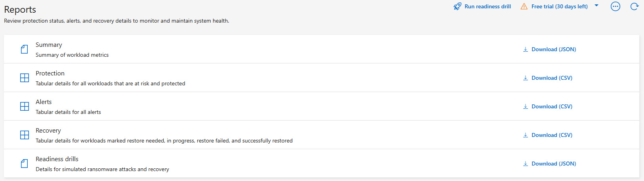This screenshot has height=181, width=644.
Task: Click the Readiness drills document icon
Action: 25,164
